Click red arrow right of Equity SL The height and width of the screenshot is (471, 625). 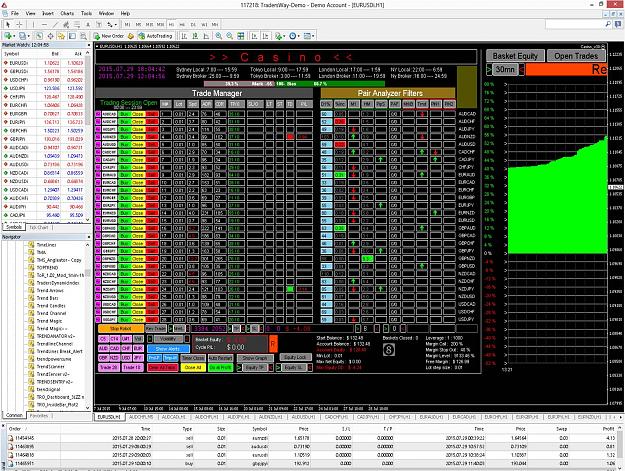(310, 367)
